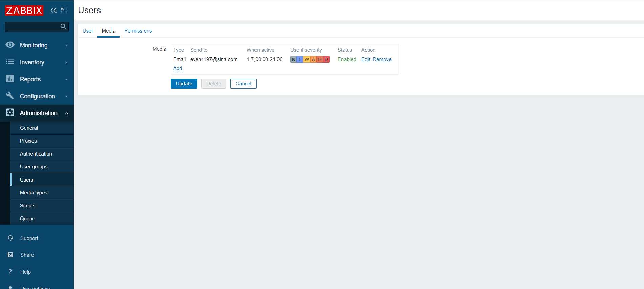This screenshot has width=644, height=289.
Task: Click the Delete button
Action: tap(214, 84)
